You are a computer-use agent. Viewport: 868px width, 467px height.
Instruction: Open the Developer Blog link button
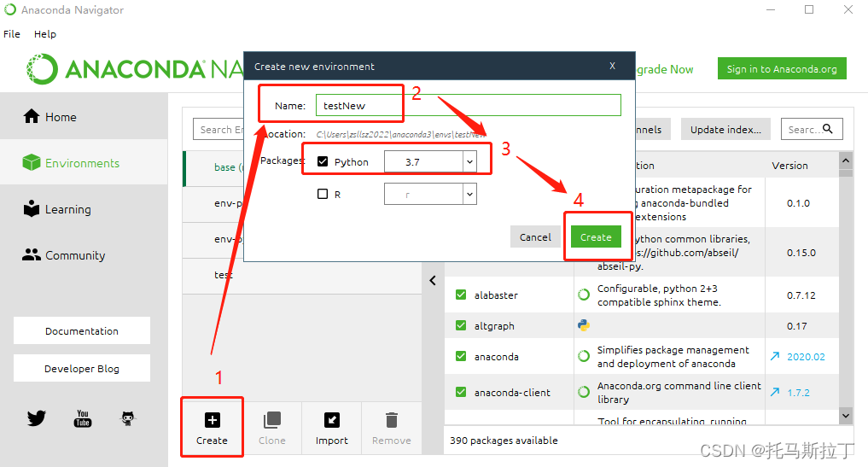81,369
